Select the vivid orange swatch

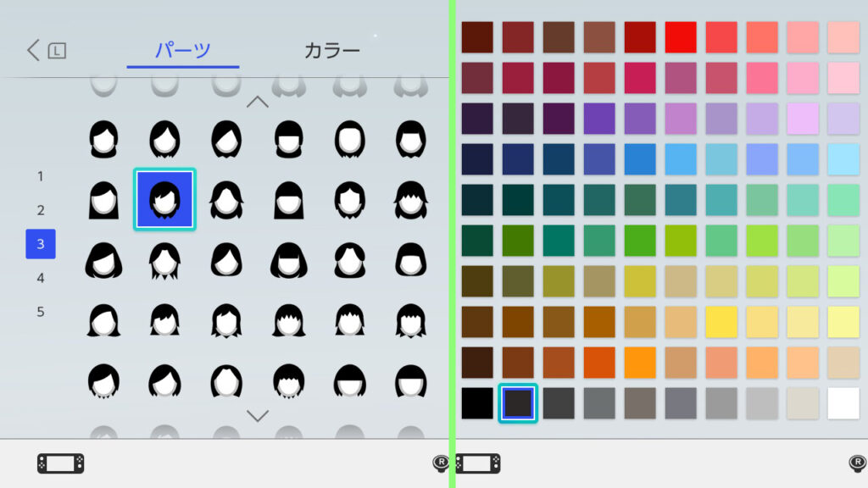click(x=640, y=363)
